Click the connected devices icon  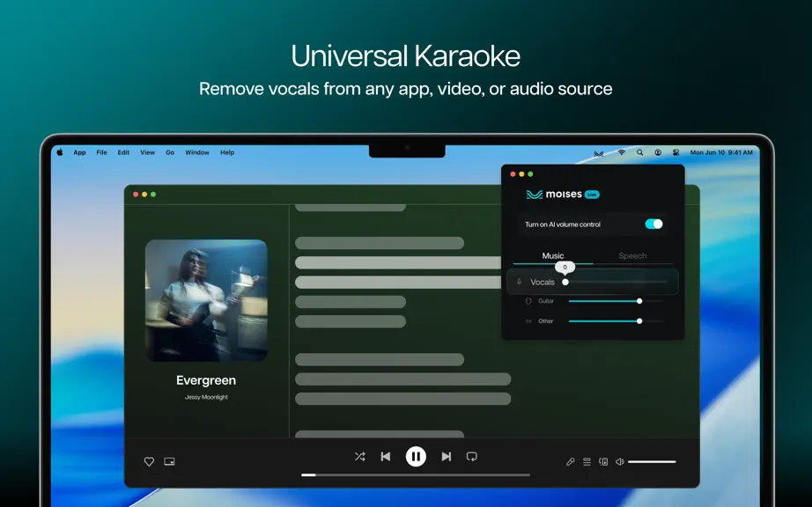603,461
